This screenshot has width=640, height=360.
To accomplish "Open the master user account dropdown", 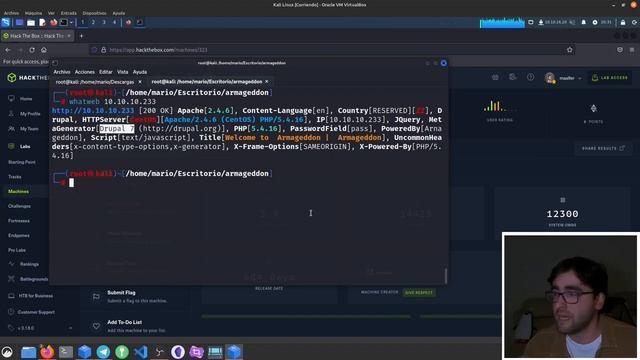I will point(563,78).
